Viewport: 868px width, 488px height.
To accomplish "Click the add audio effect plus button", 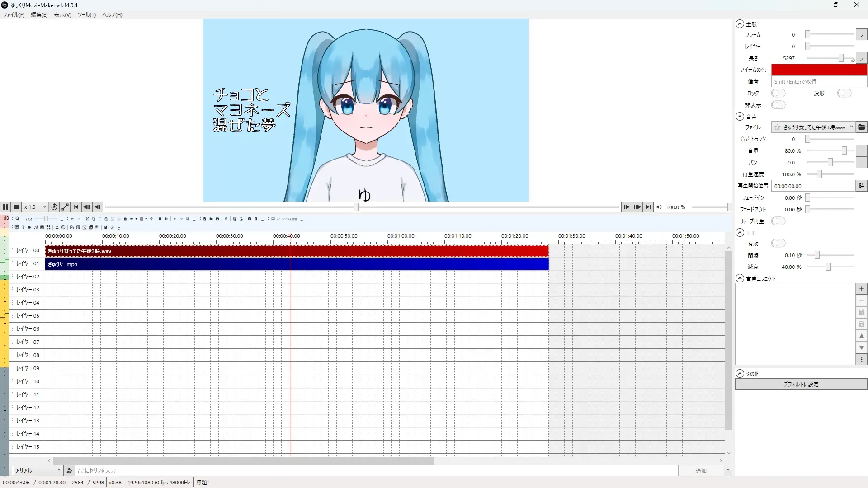I will coord(862,289).
